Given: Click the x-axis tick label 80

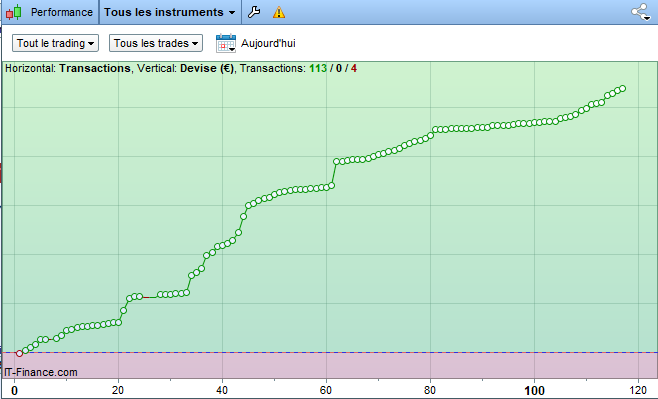Looking at the screenshot, I should point(430,391).
